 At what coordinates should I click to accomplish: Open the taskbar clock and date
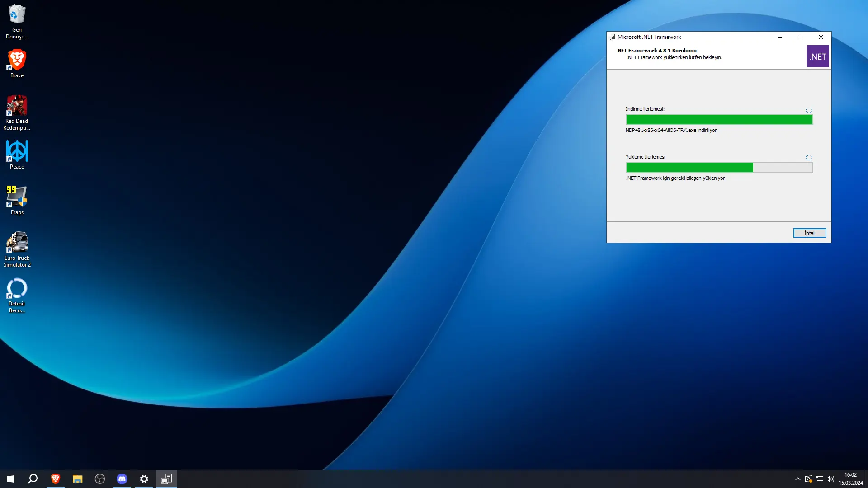(x=851, y=479)
